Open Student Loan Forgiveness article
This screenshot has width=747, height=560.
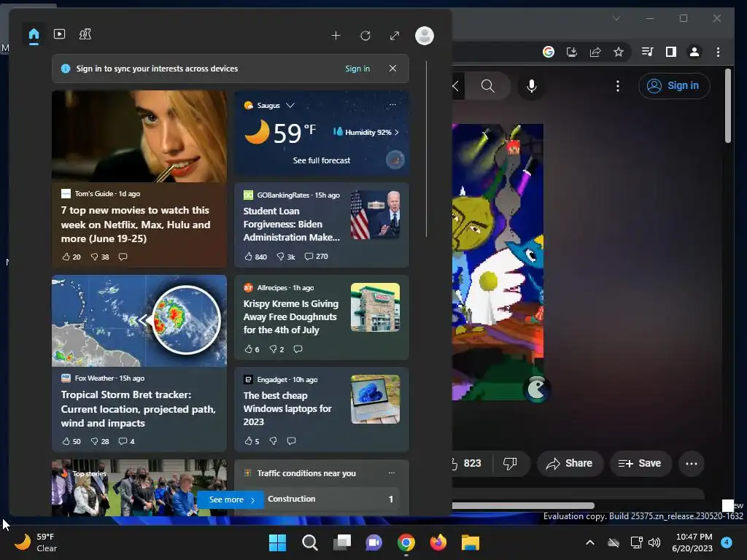(x=292, y=225)
